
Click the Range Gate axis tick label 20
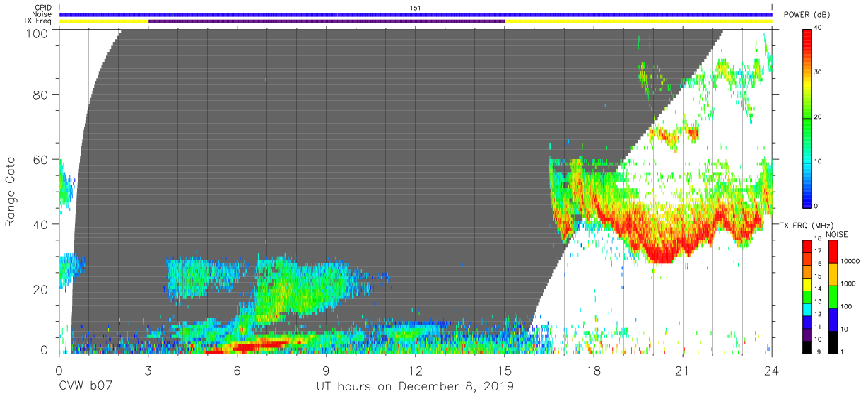(40, 289)
